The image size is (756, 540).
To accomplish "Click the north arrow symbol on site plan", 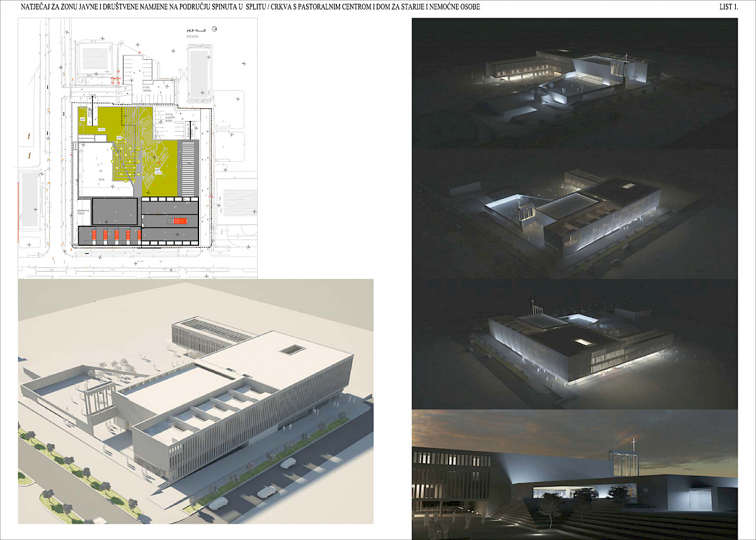I will (215, 29).
